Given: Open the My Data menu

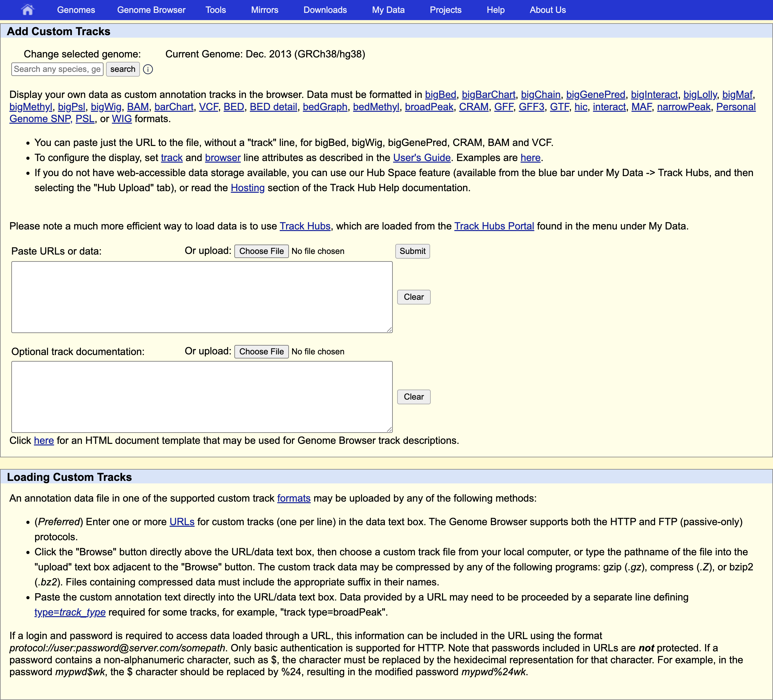Looking at the screenshot, I should point(388,10).
